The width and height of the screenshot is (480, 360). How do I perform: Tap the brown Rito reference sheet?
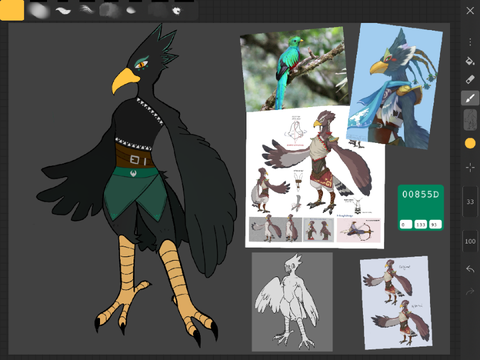[x=315, y=178]
